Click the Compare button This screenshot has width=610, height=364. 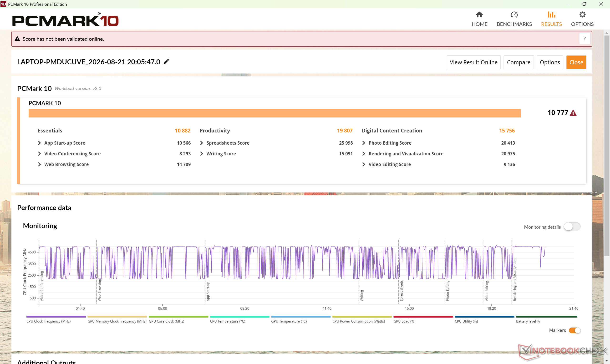(x=518, y=62)
